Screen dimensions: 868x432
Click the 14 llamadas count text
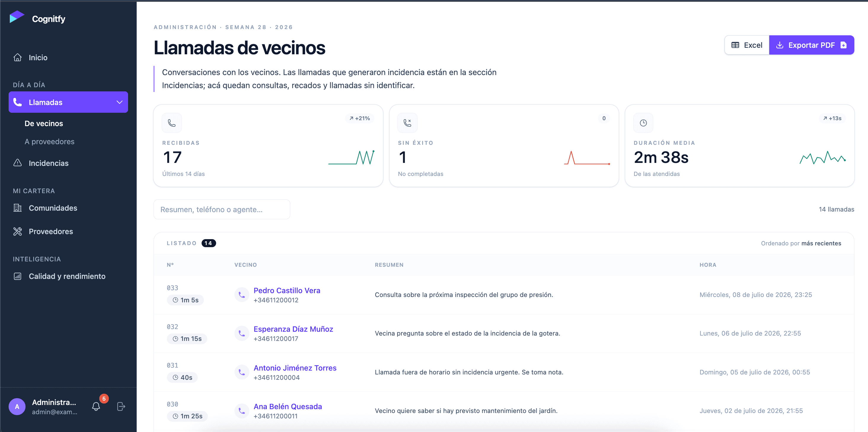click(836, 209)
